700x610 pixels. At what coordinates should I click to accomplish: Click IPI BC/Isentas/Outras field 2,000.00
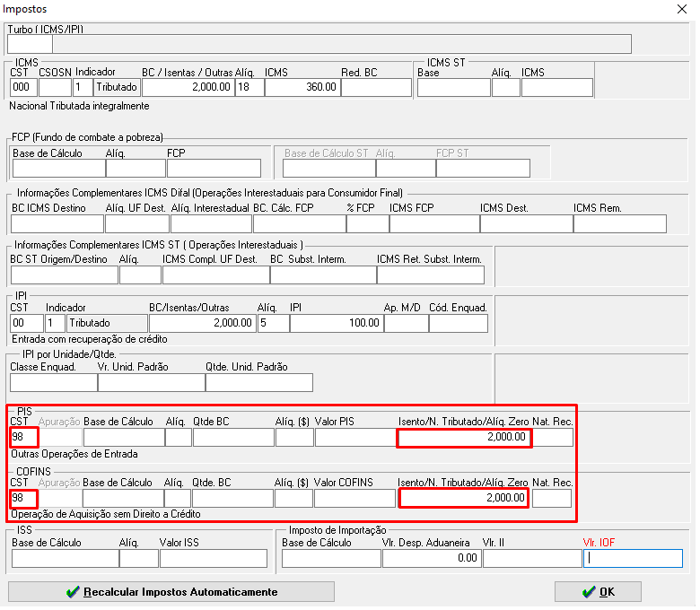click(x=202, y=323)
